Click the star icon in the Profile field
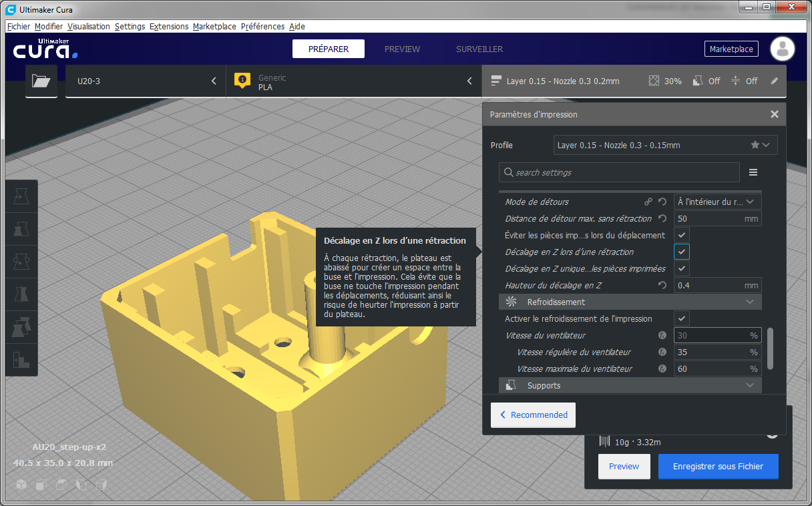The image size is (812, 506). click(x=755, y=145)
